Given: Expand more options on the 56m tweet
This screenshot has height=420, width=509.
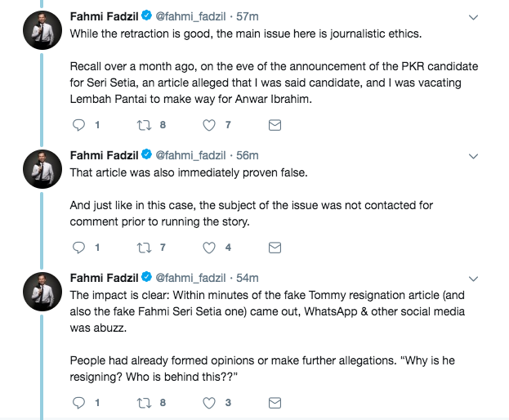Looking at the screenshot, I should [474, 155].
